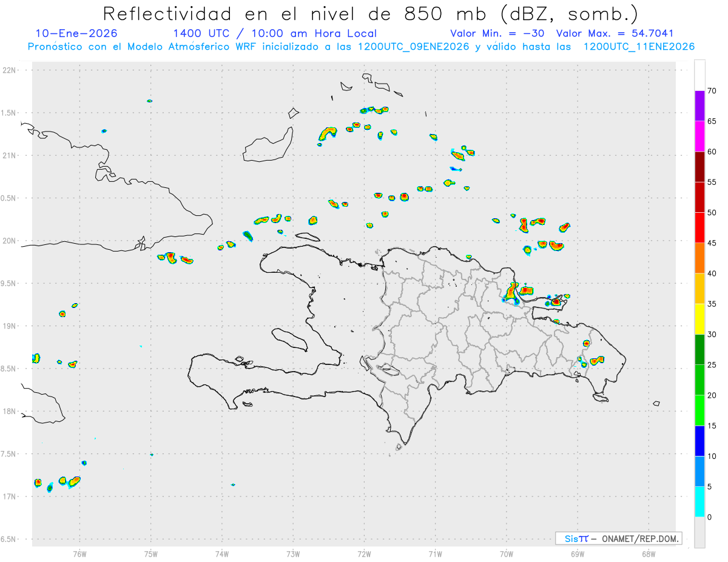
Task: Select the light blue 5–10 dBZ segment
Action: pyautogui.click(x=699, y=471)
